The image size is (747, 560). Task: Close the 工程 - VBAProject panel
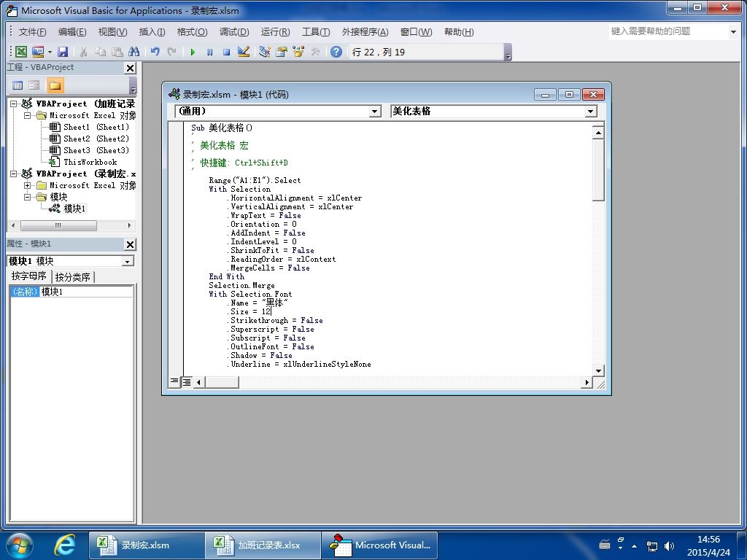pyautogui.click(x=130, y=68)
